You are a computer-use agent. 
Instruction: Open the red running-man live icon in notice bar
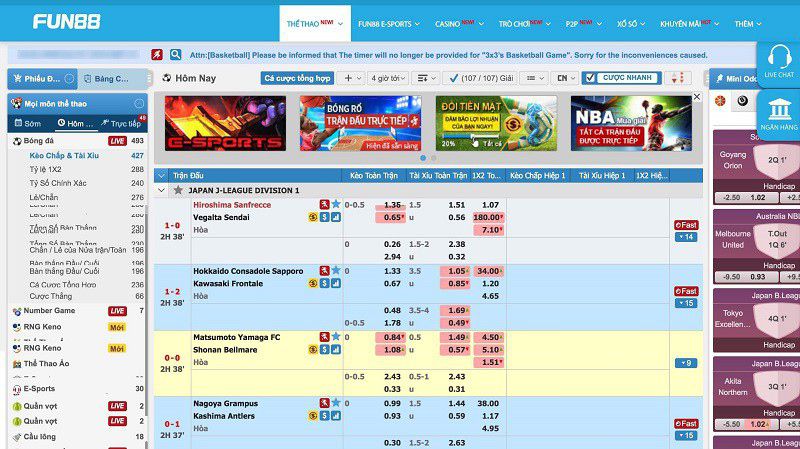[x=157, y=55]
